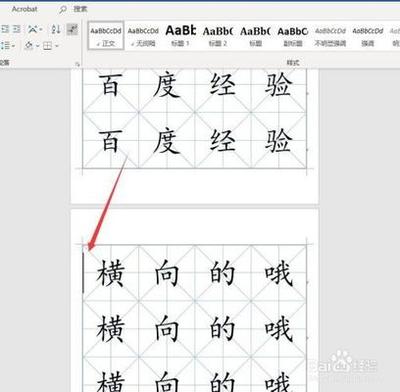Open the Asian layout dropdown arrow

pos(41,29)
